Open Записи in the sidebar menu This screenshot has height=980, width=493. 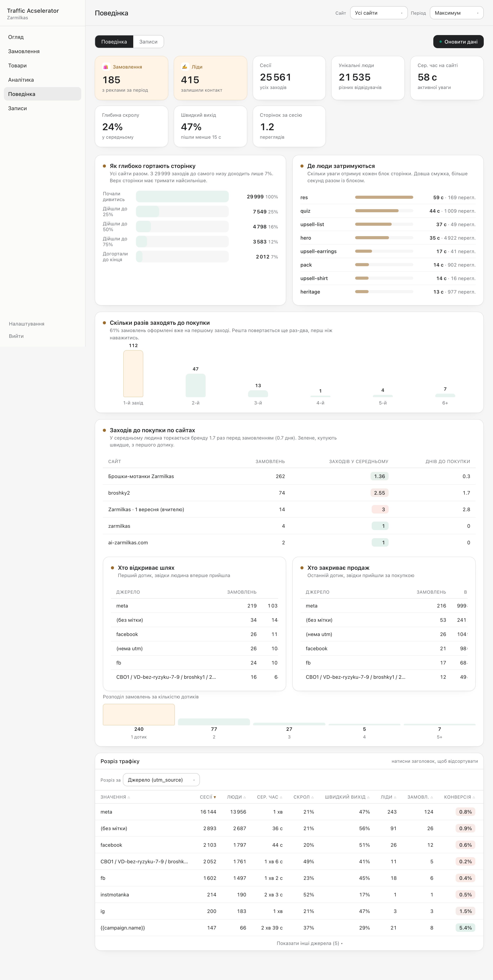click(42, 108)
